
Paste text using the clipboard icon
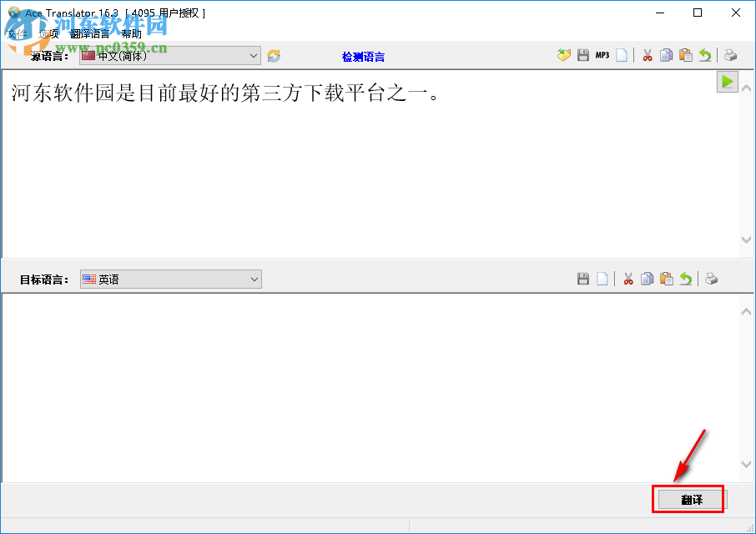click(685, 55)
